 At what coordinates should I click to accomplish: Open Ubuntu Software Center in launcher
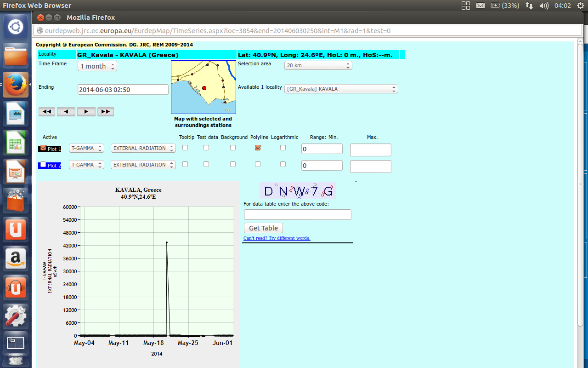coord(16,201)
